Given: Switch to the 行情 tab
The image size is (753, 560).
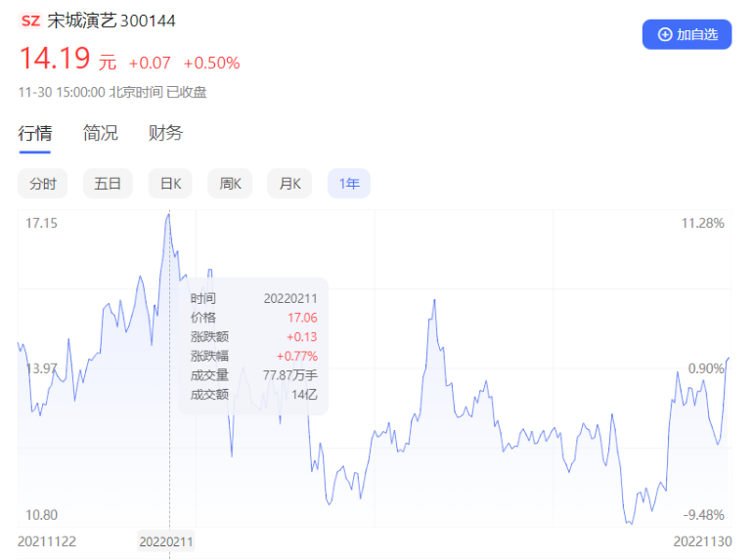Looking at the screenshot, I should click(35, 134).
